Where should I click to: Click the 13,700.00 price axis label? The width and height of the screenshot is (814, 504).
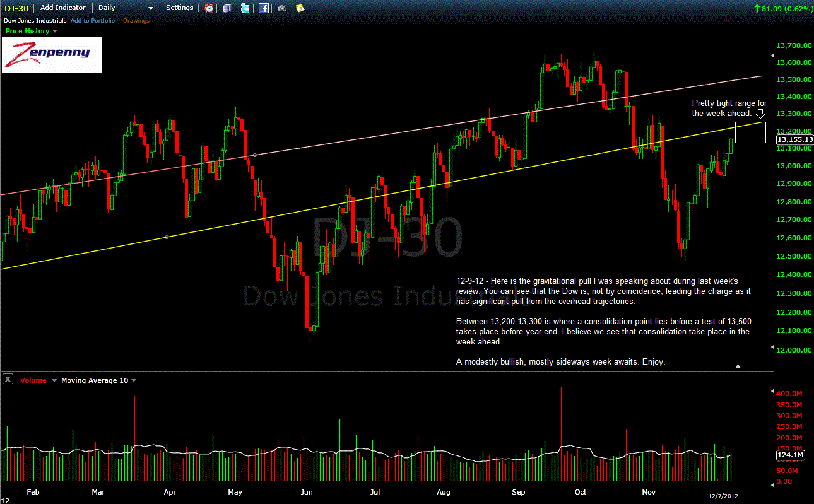(793, 46)
